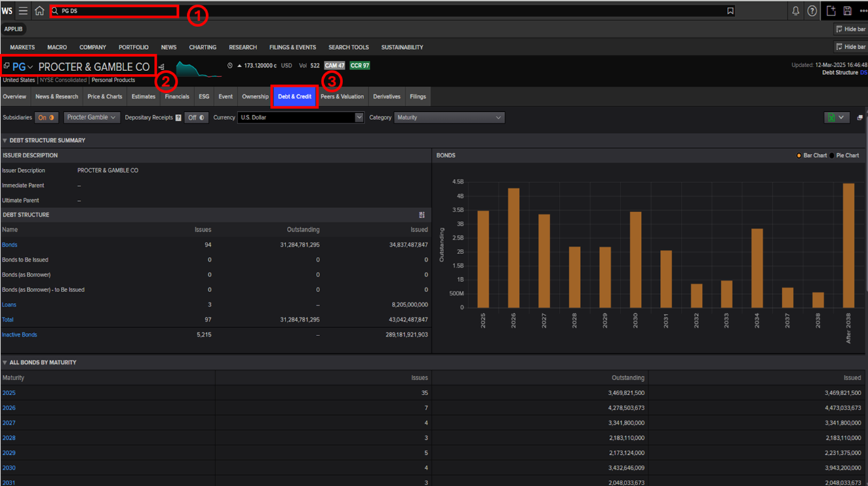The height and width of the screenshot is (486, 868).
Task: Collapse All Bonds By Maturity section
Action: 5,363
